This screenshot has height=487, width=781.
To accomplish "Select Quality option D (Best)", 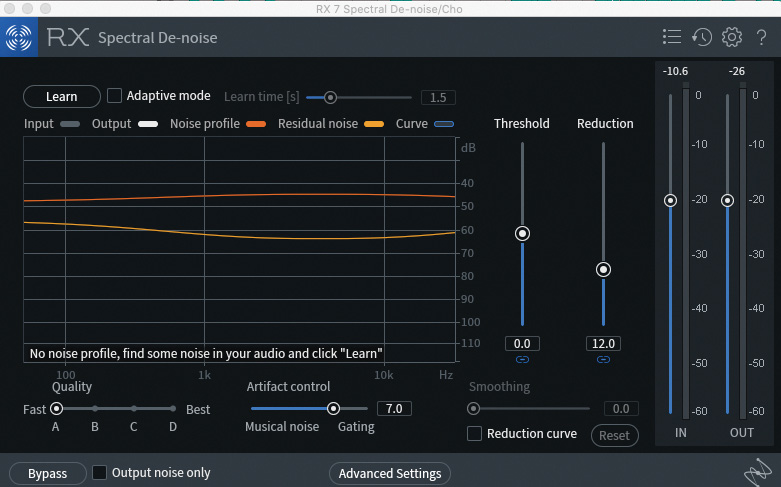I will pos(172,409).
